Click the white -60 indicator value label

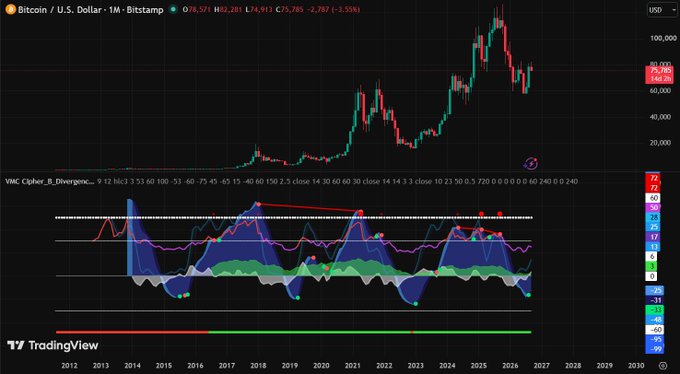(654, 329)
